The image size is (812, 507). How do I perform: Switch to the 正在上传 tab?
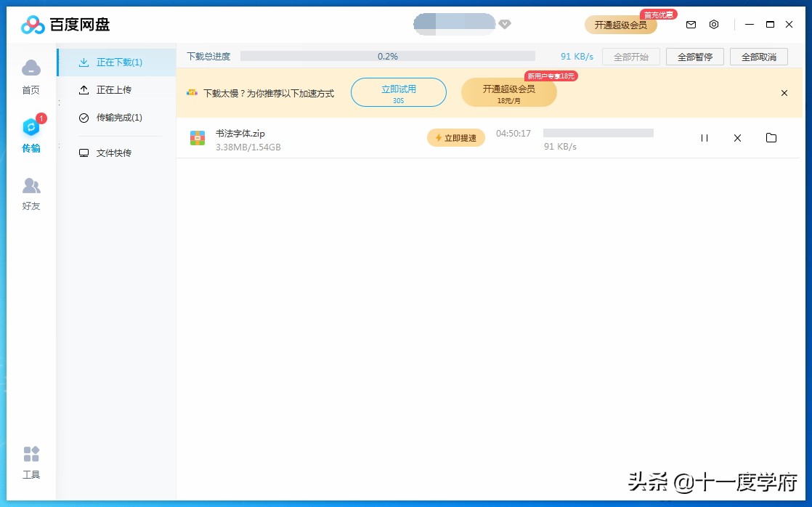116,89
